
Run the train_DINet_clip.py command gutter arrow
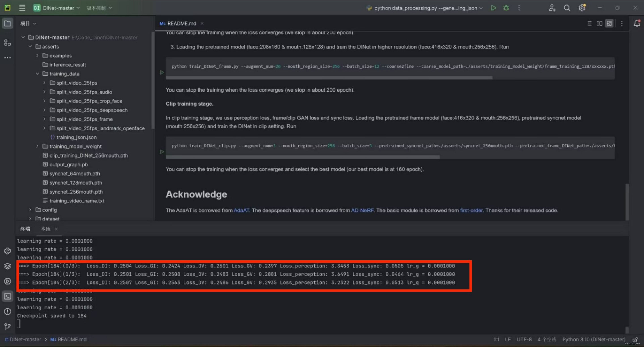162,152
